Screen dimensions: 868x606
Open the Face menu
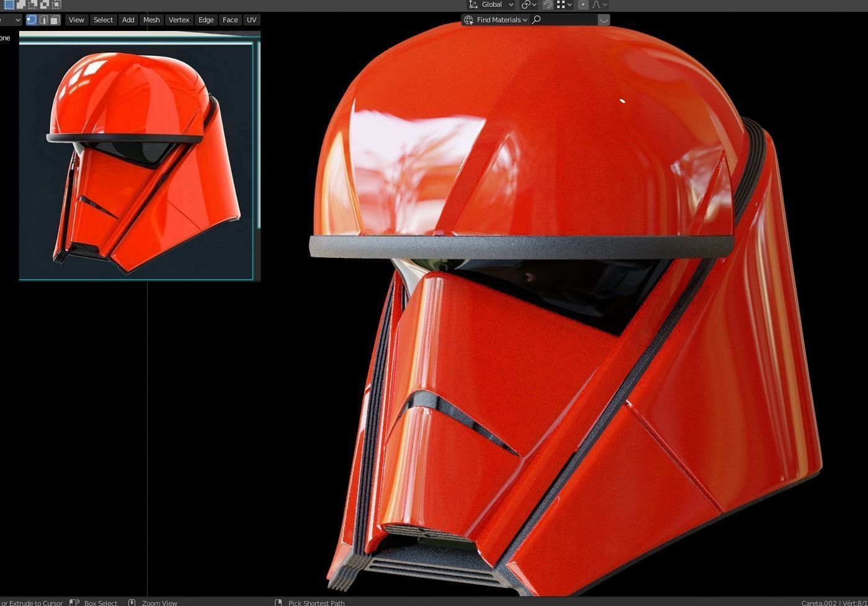(230, 20)
